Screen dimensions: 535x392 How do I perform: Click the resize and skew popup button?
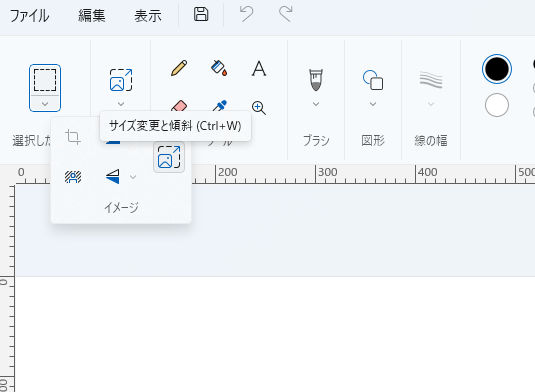(x=169, y=157)
